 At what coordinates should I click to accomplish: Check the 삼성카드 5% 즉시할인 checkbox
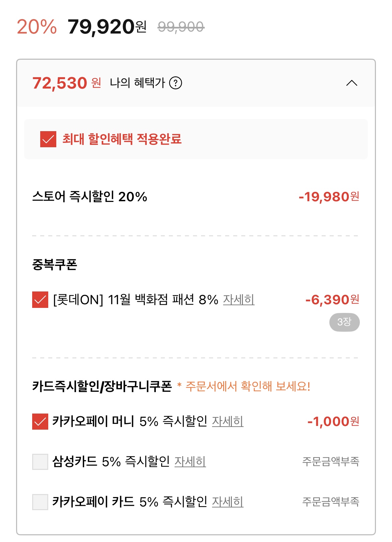point(40,462)
